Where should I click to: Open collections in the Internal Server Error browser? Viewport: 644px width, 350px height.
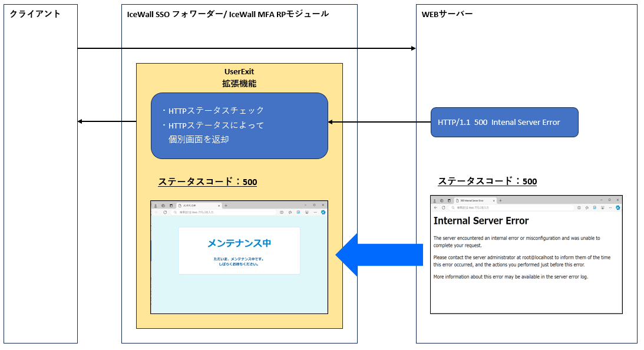[x=595, y=208]
